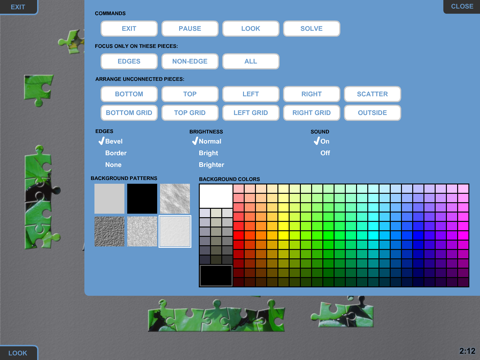Select the dark rough stone background pattern

tap(109, 231)
